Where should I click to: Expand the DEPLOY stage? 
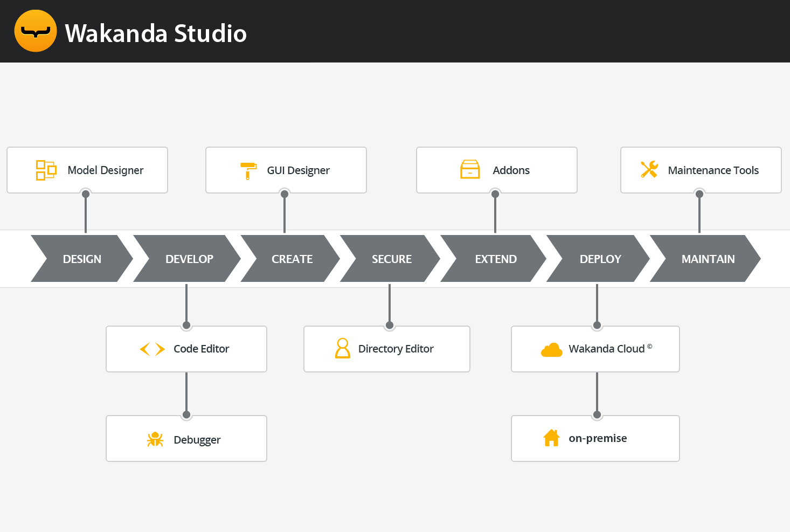click(600, 259)
